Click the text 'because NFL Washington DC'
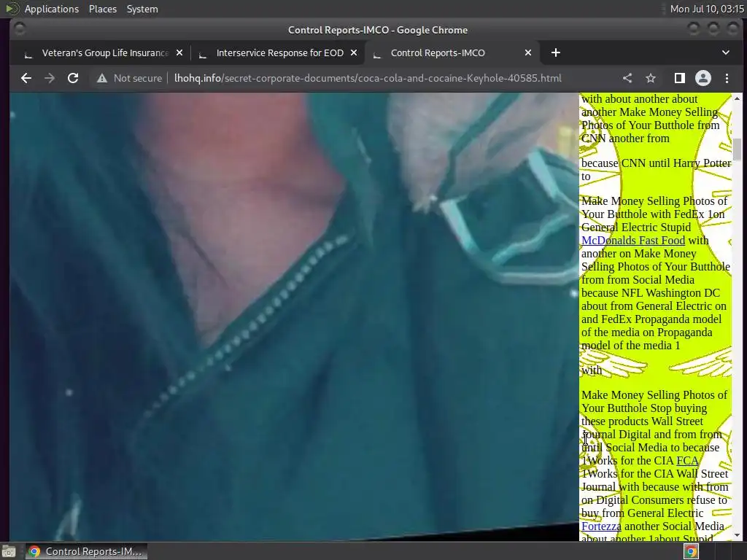 coord(650,293)
